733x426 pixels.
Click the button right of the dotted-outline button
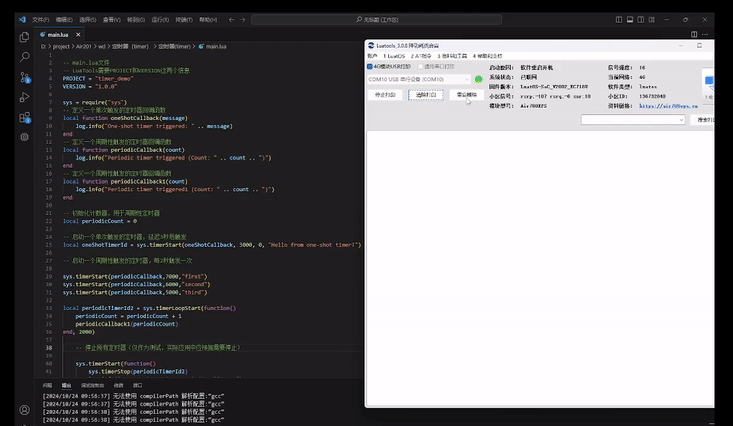(467, 95)
